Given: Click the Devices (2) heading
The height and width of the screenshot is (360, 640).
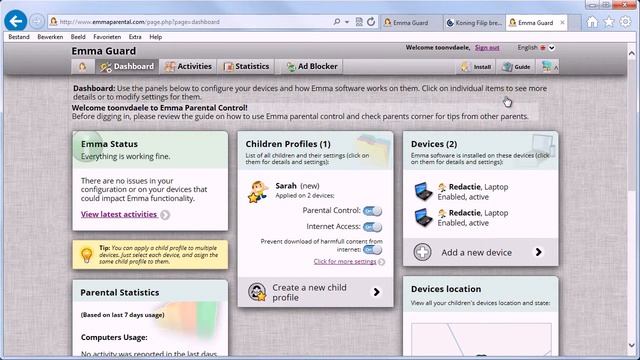Looking at the screenshot, I should tap(434, 144).
